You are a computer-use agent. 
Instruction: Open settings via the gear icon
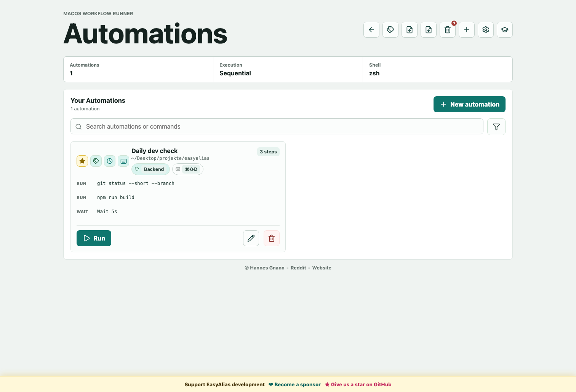[x=486, y=30]
